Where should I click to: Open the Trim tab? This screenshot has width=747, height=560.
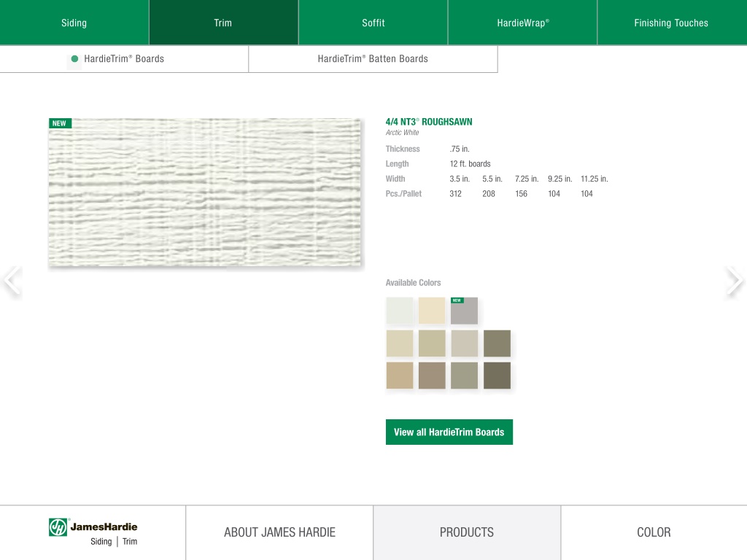(223, 23)
